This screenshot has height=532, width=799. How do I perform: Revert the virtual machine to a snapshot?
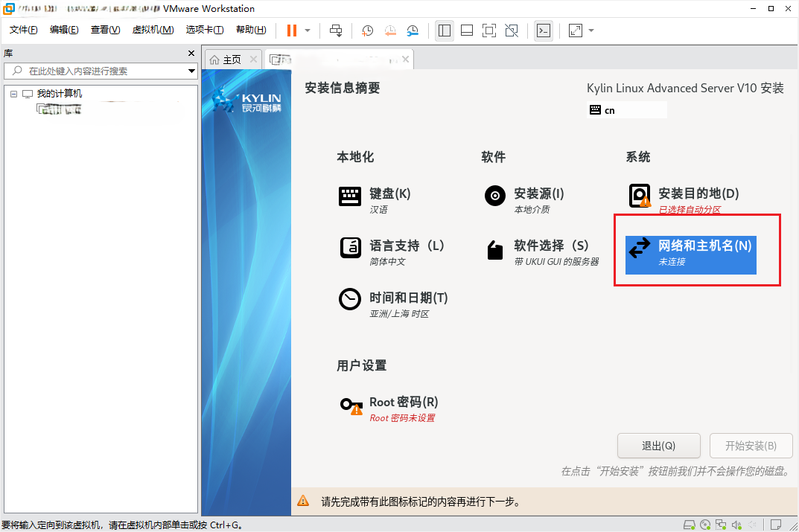pyautogui.click(x=390, y=31)
